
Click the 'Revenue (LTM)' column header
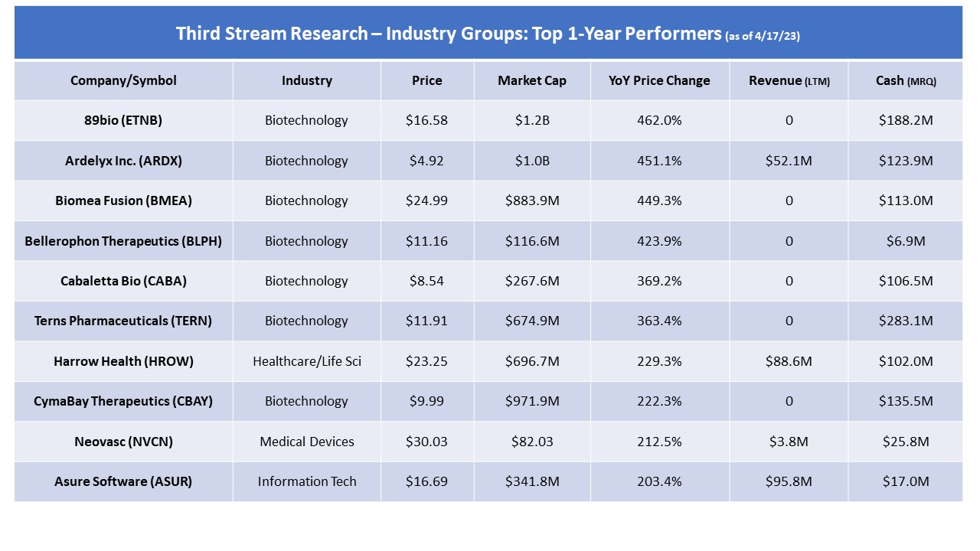pos(789,80)
